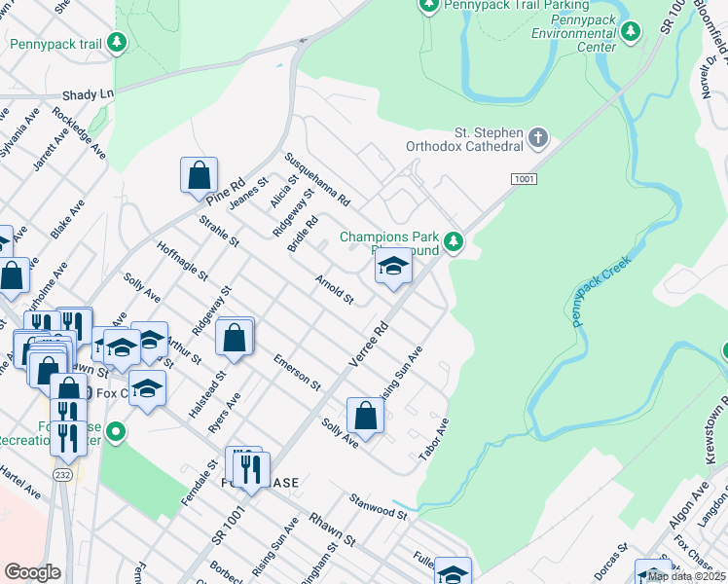Select the restaurant marker above the 232 route shield
The height and width of the screenshot is (584, 728).
point(68,442)
